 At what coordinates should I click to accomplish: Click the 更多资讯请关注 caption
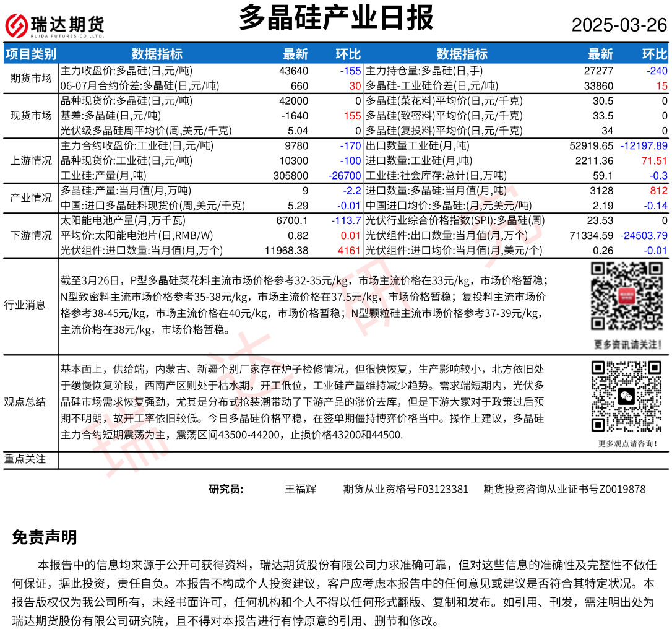click(627, 344)
